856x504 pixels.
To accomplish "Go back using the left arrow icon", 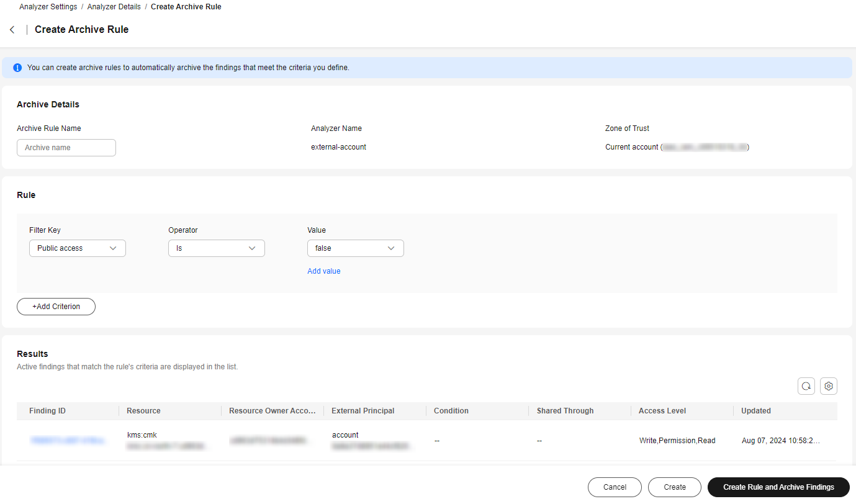I will 12,30.
